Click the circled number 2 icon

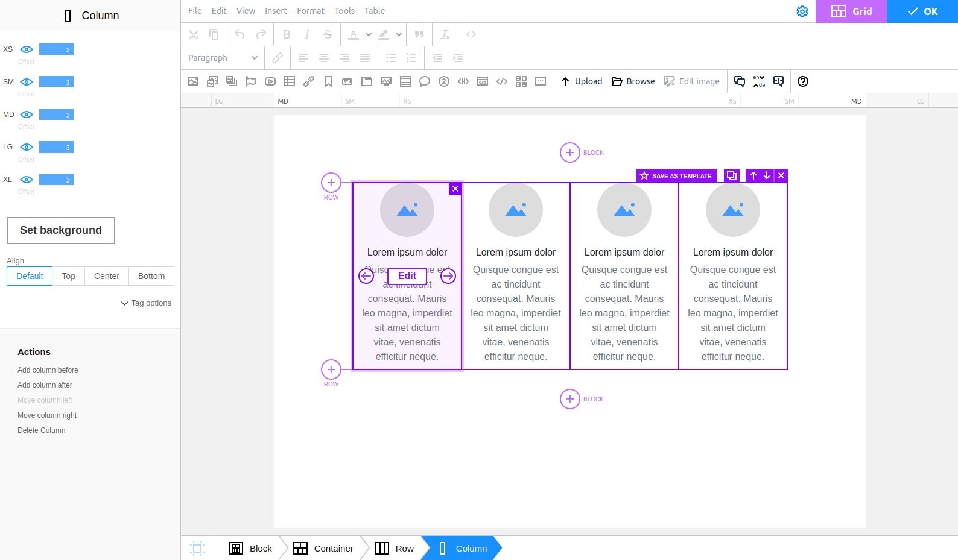pyautogui.click(x=444, y=81)
